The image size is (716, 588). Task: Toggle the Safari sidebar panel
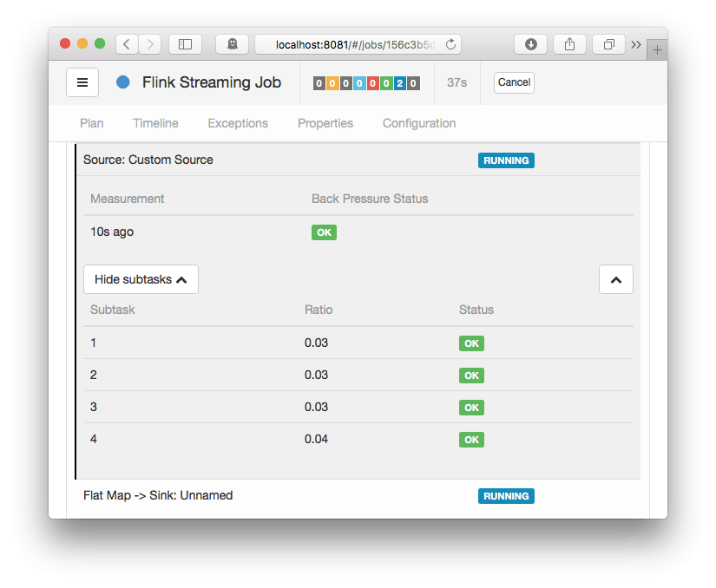point(185,44)
